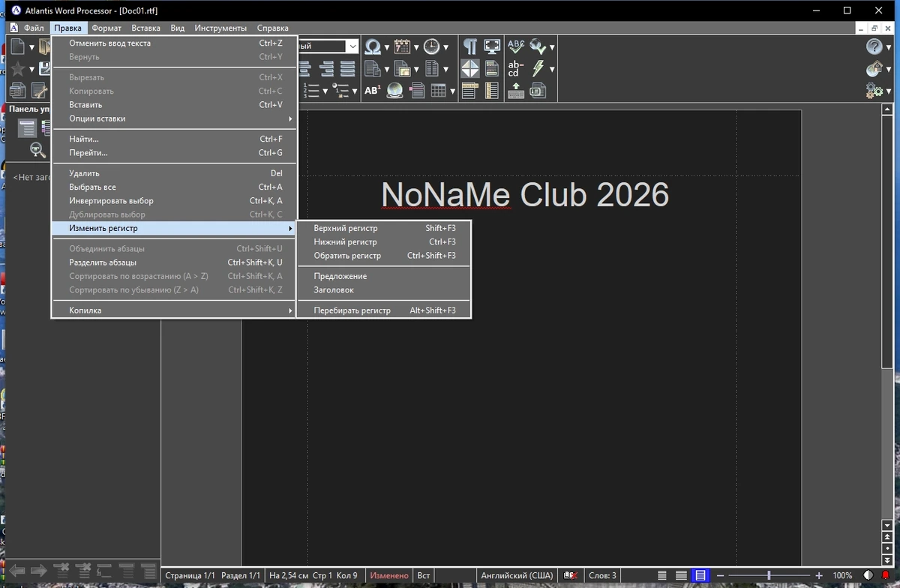Expand the Копилка submenu arrow
Viewport: 900px width, 588px height.
pos(290,310)
